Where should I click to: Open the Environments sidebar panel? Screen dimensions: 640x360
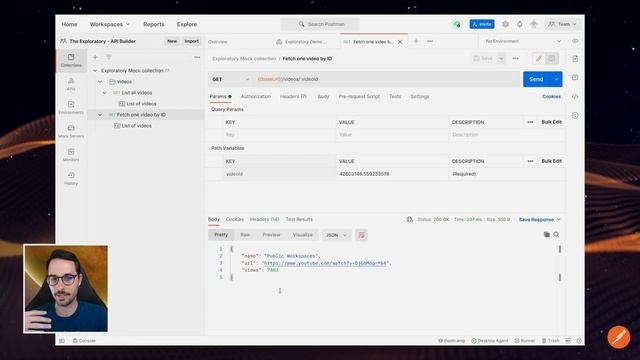[71, 108]
